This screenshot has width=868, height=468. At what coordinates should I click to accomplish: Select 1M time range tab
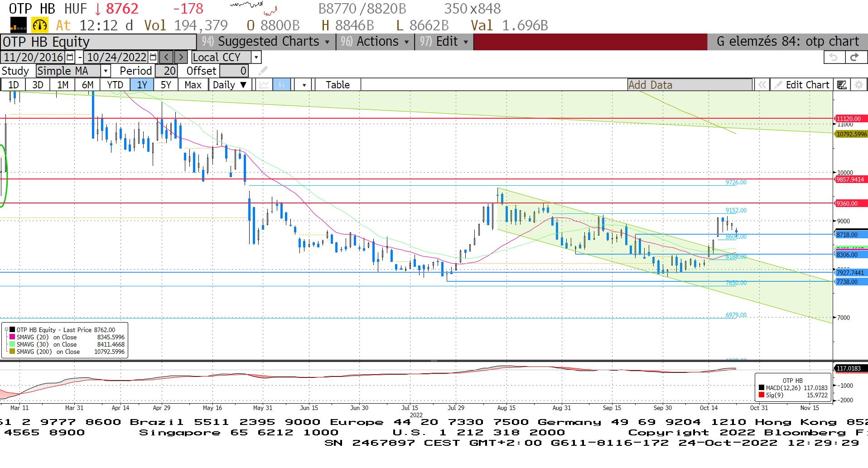click(x=63, y=85)
